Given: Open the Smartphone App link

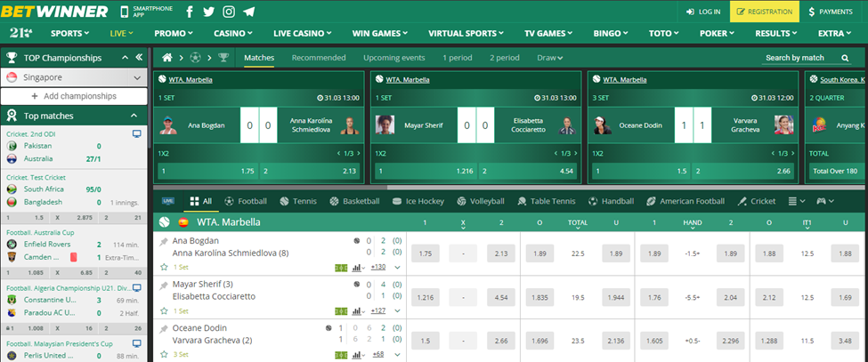Looking at the screenshot, I should coord(146,12).
